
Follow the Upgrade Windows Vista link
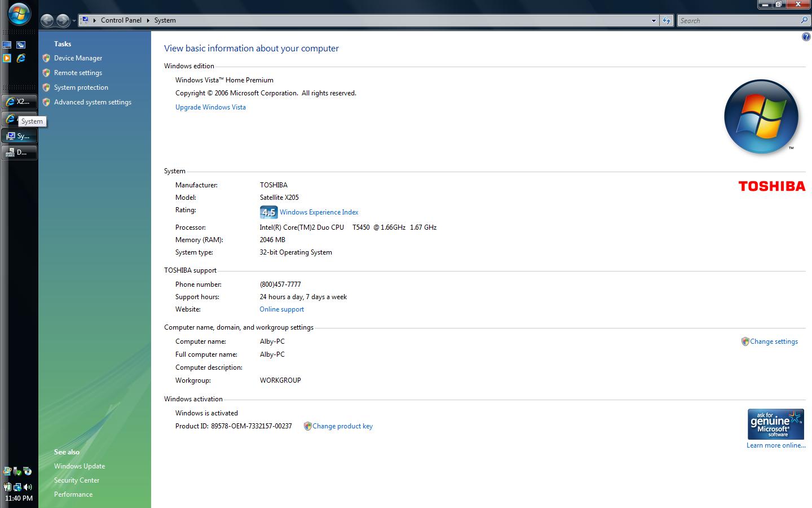pyautogui.click(x=210, y=107)
